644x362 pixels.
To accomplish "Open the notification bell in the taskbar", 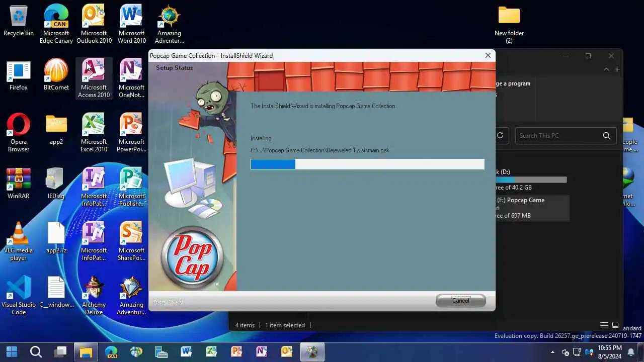I will pyautogui.click(x=631, y=352).
